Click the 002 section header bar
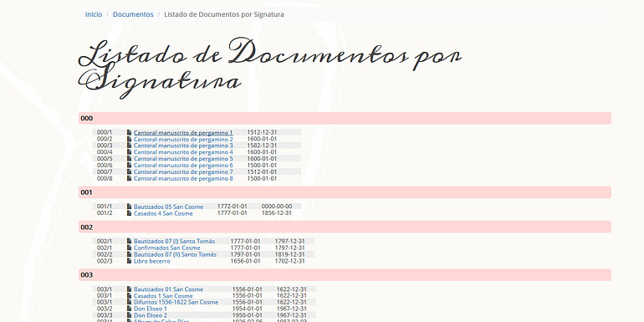The image size is (644, 322). [345, 227]
